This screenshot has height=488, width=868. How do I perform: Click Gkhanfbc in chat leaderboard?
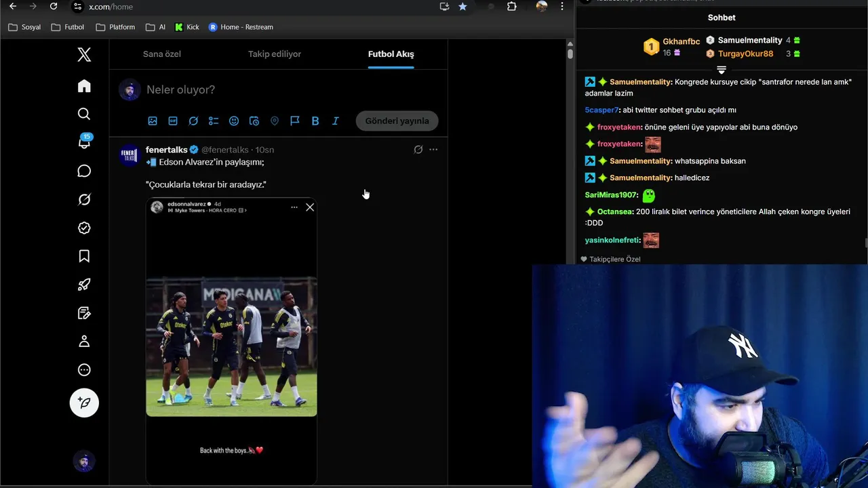point(682,41)
